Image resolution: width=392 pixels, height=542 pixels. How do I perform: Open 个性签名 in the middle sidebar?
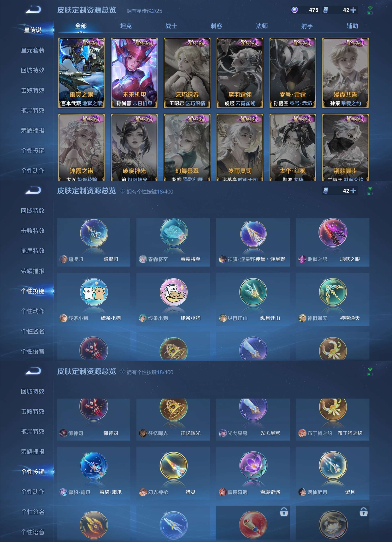click(33, 331)
